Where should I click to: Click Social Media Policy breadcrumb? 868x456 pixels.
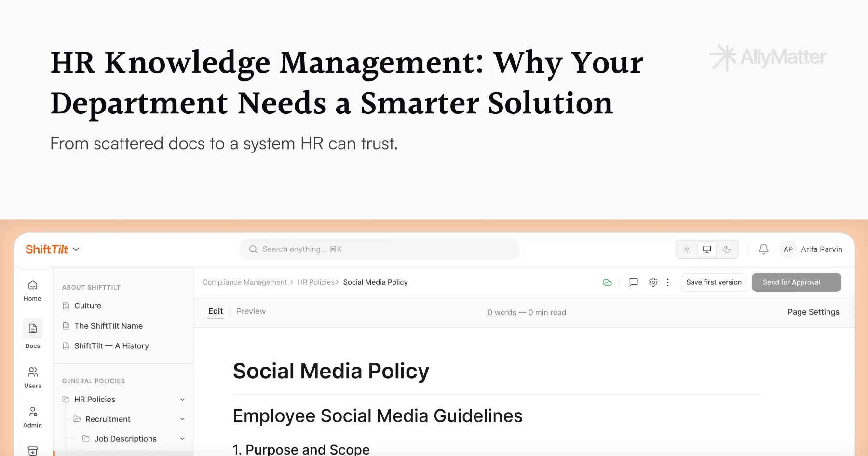click(375, 282)
